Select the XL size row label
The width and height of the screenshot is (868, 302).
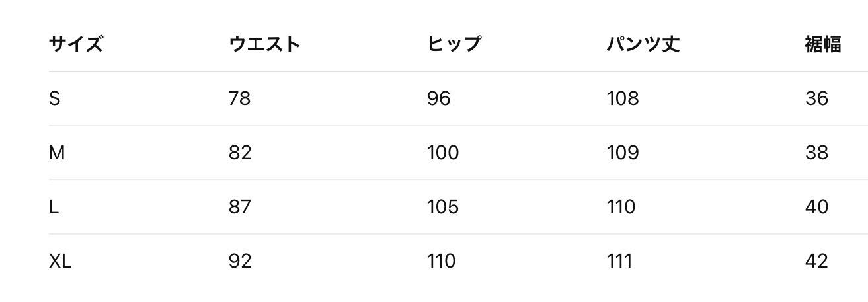click(x=60, y=261)
